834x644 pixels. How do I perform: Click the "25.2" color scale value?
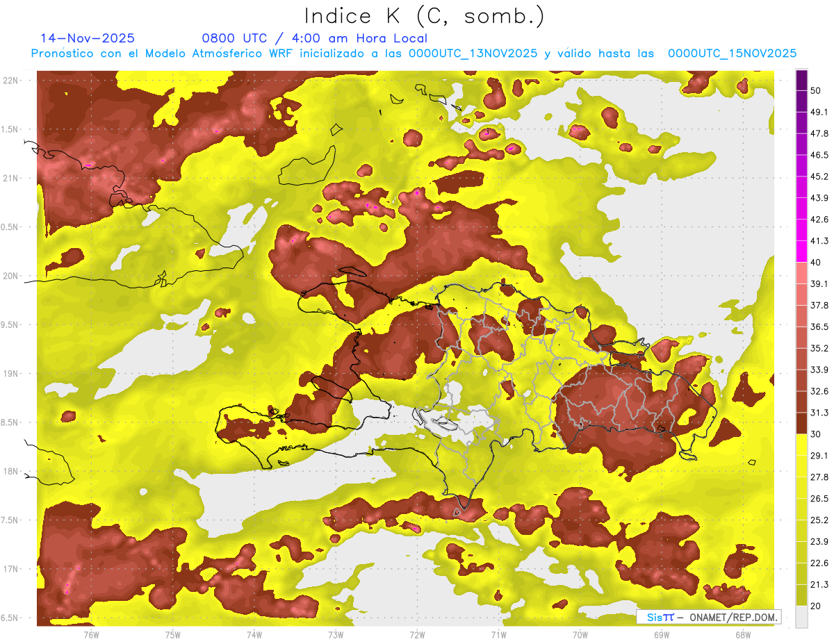click(x=819, y=520)
